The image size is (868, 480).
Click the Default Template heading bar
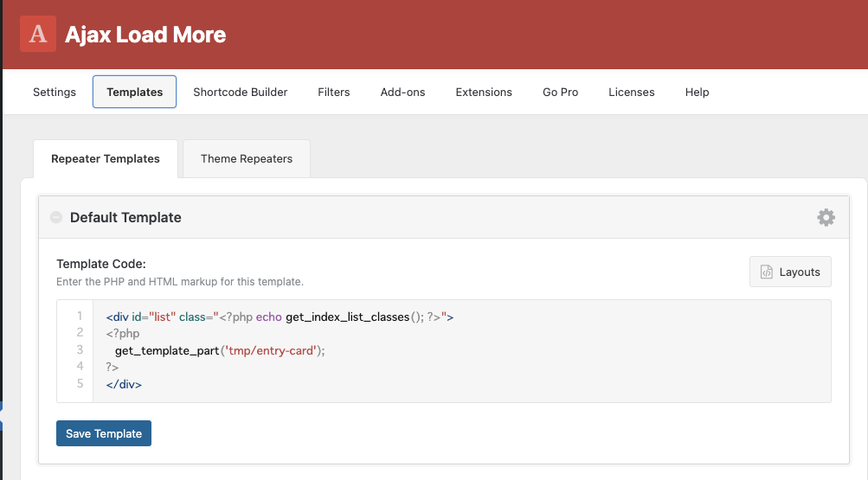(x=444, y=217)
